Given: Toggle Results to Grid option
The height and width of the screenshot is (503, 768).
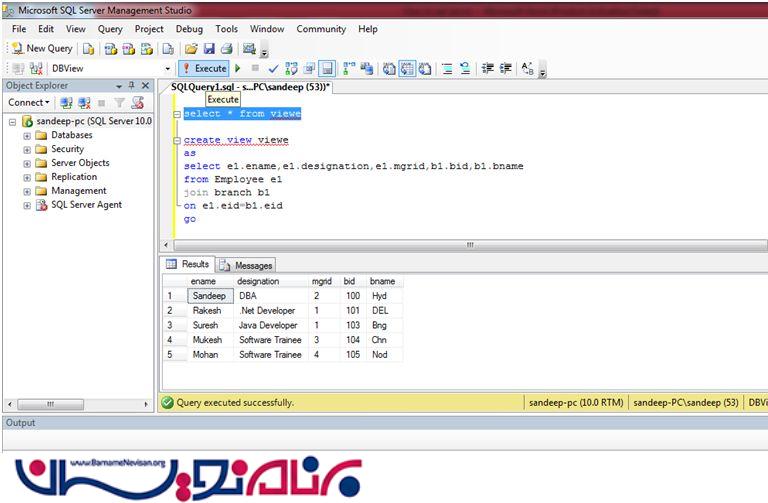Looking at the screenshot, I should pos(408,69).
